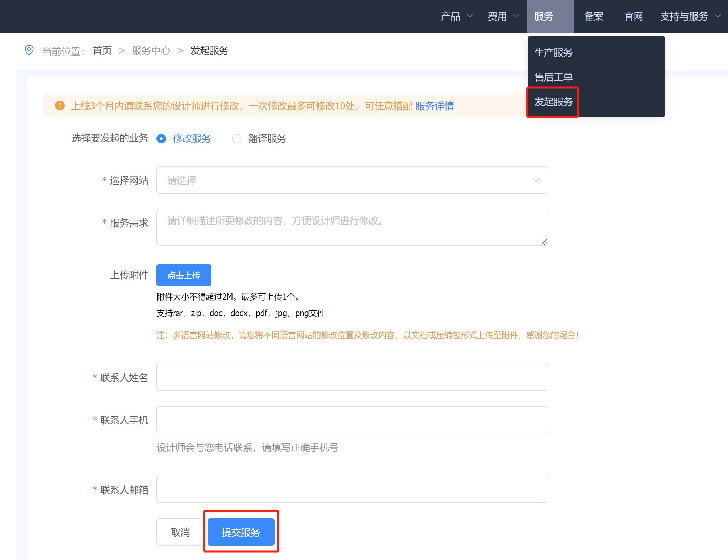Focus the 联系人姓名 input field
This screenshot has height=560, width=728.
tap(352, 377)
